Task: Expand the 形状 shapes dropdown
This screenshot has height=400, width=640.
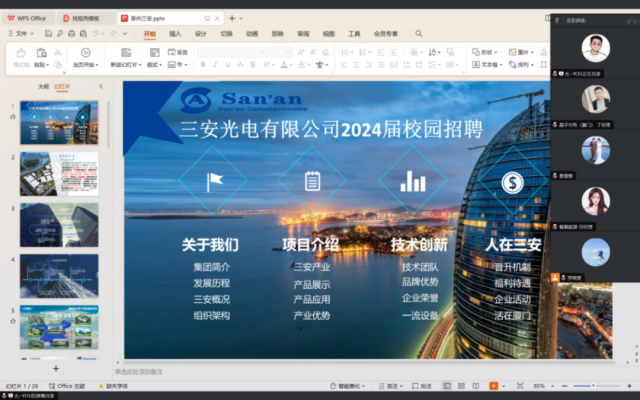Action: pyautogui.click(x=487, y=52)
